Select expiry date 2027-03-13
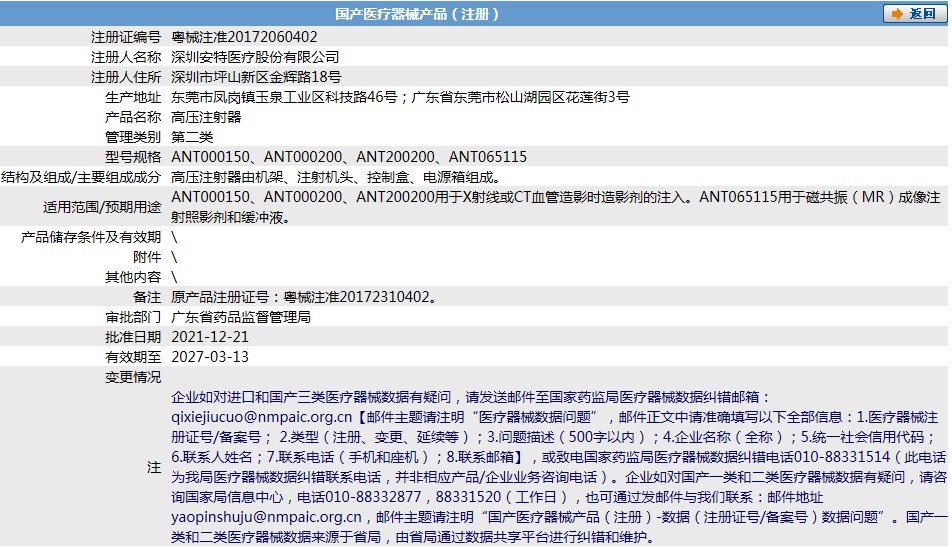Image resolution: width=952 pixels, height=547 pixels. click(210, 357)
